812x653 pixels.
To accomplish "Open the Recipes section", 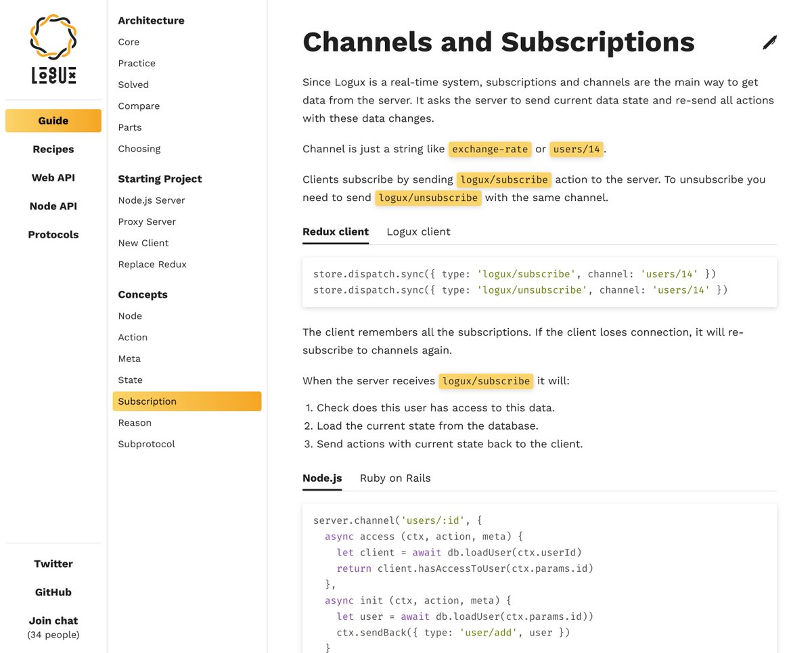I will point(53,149).
